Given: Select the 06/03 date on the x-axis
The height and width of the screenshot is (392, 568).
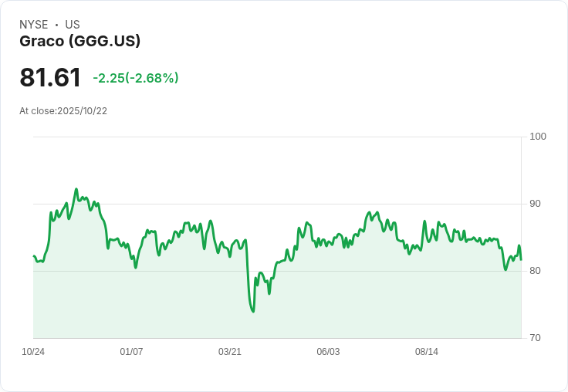Looking at the screenshot, I should coord(328,352).
